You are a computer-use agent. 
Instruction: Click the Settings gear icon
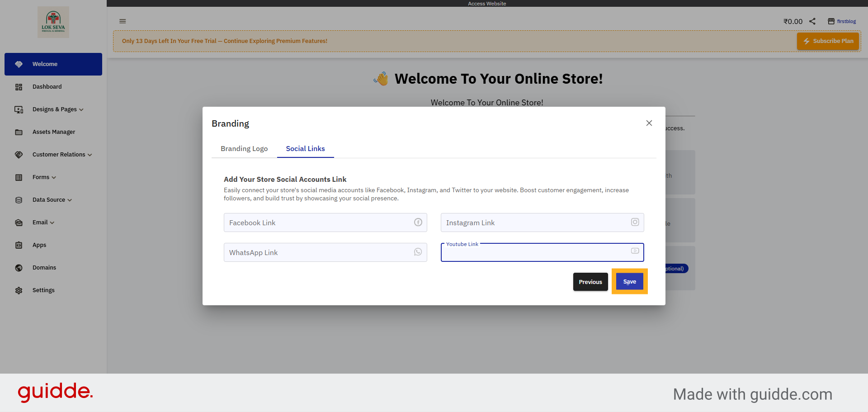(19, 290)
